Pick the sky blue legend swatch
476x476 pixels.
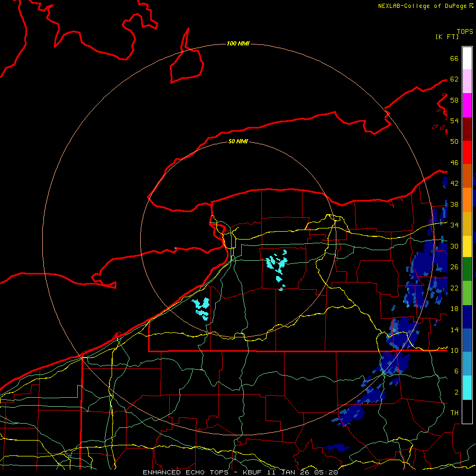click(467, 363)
